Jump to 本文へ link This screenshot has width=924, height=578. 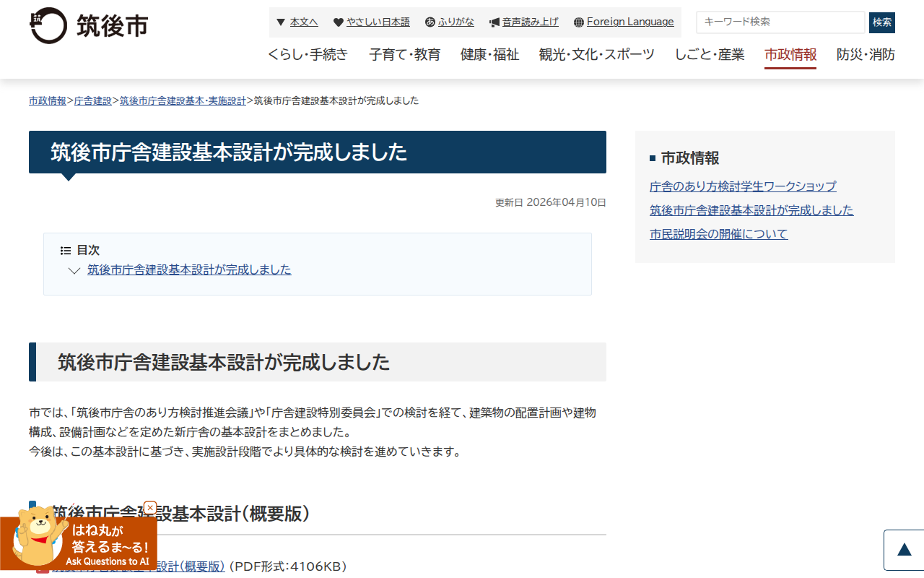(x=304, y=22)
